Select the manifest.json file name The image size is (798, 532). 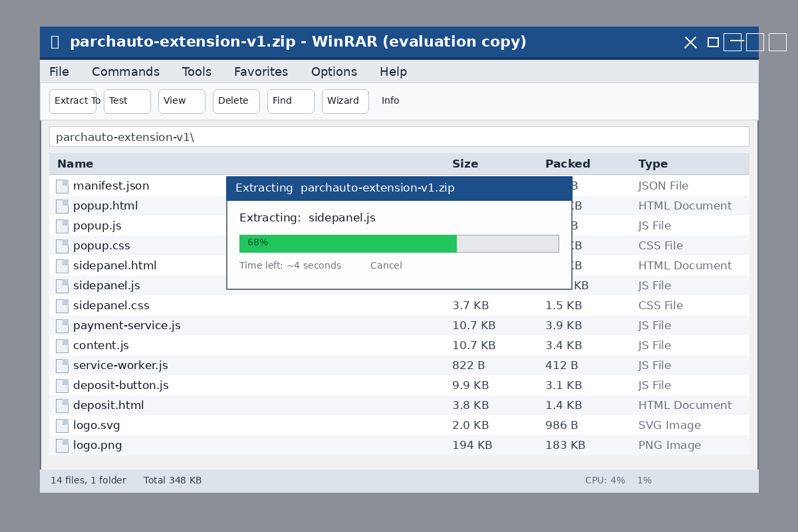[x=111, y=186]
